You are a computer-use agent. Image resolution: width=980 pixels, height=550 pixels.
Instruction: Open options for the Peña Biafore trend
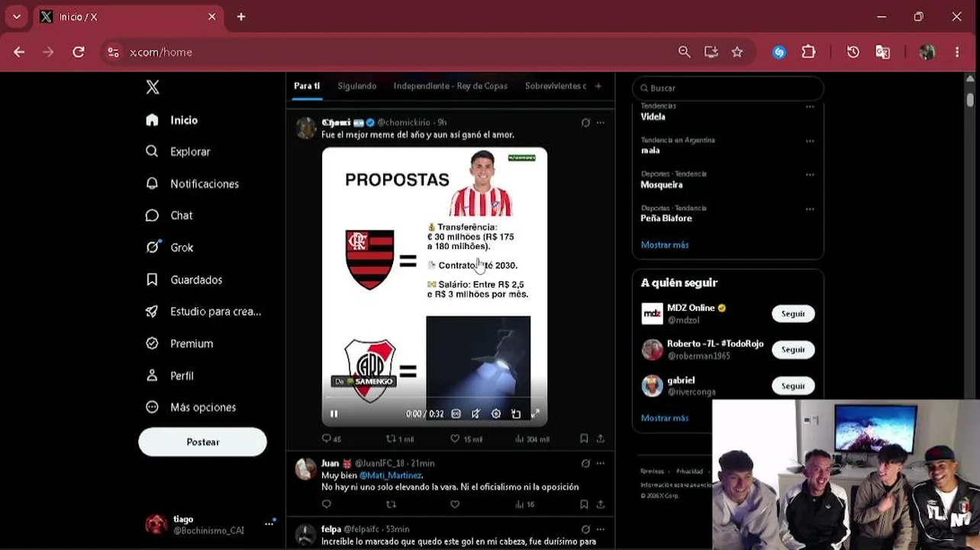pos(810,209)
